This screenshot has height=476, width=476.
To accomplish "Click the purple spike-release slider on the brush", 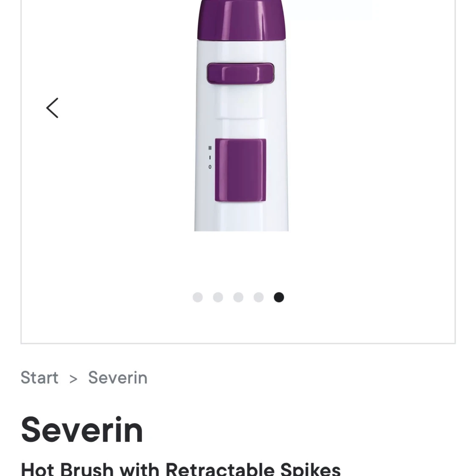I will [240, 74].
